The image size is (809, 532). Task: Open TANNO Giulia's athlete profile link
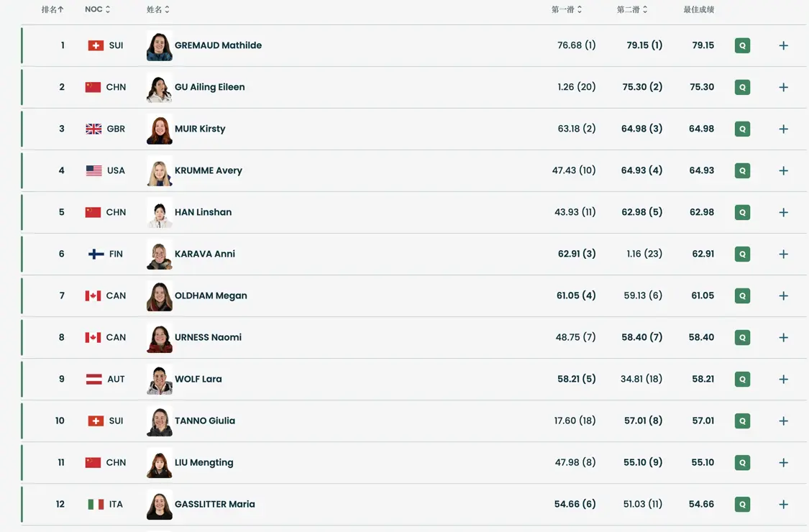pyautogui.click(x=205, y=421)
